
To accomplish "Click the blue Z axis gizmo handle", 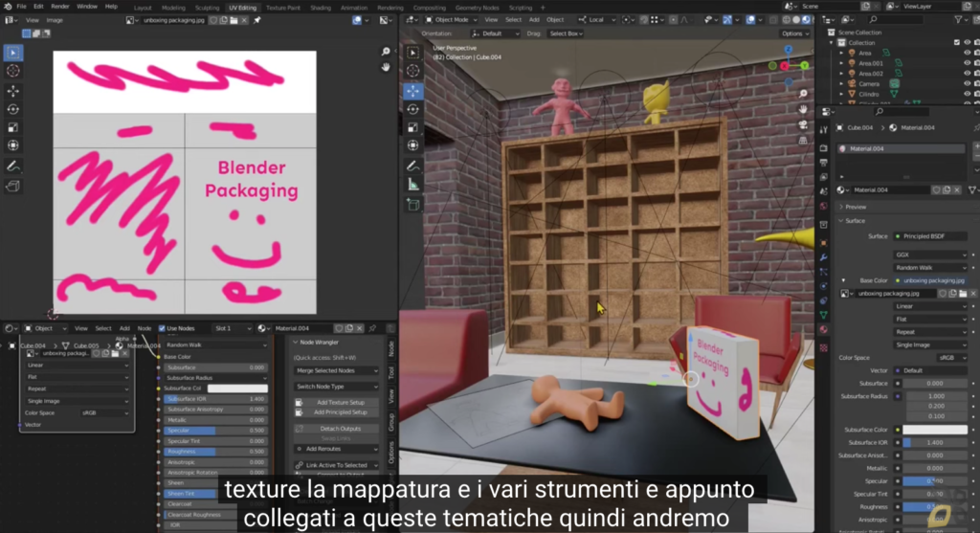I will [x=789, y=50].
